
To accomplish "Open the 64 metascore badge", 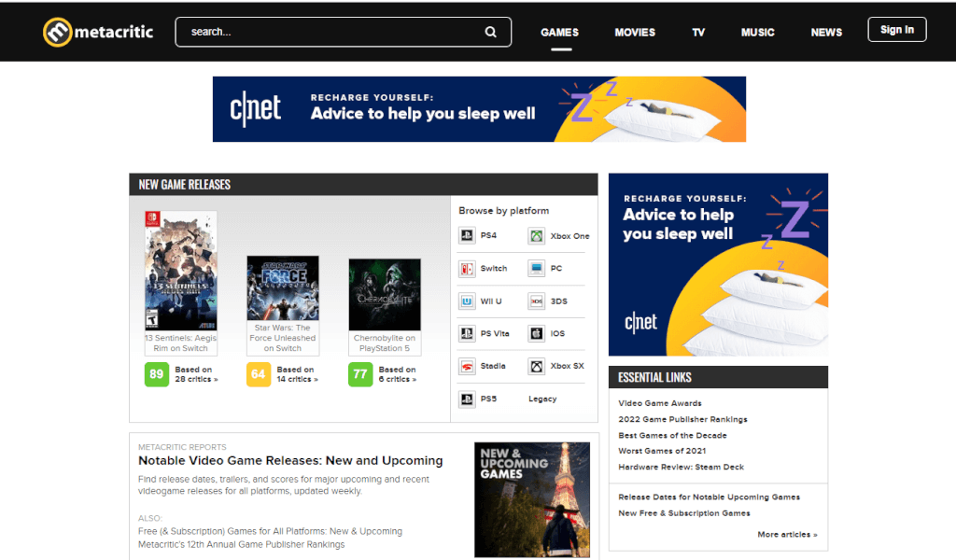I will pos(259,374).
